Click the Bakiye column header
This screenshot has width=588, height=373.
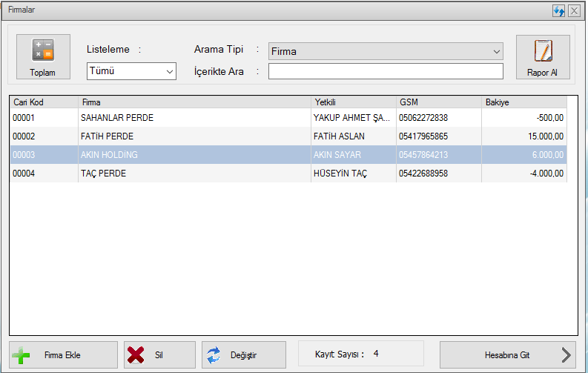click(x=524, y=102)
